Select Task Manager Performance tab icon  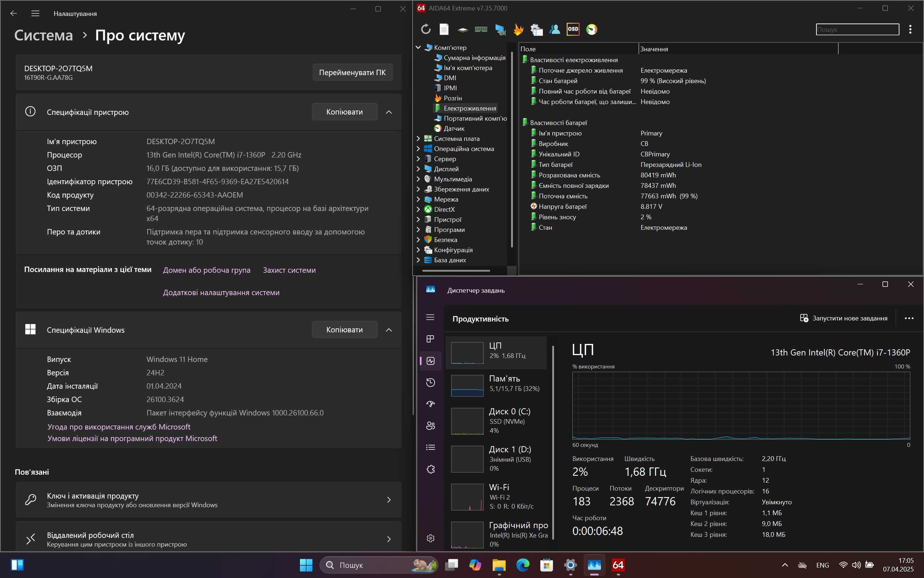point(430,361)
